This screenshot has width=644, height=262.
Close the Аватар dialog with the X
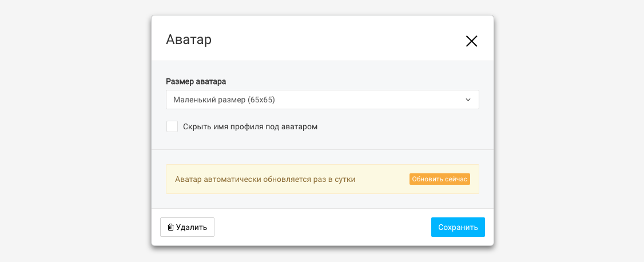471,41
